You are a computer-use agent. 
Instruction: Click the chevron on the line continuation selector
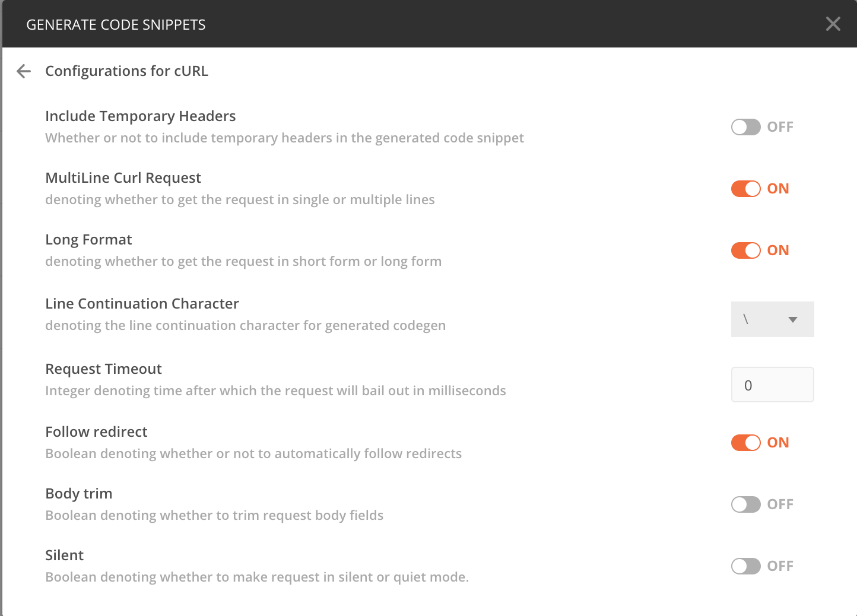pyautogui.click(x=793, y=319)
